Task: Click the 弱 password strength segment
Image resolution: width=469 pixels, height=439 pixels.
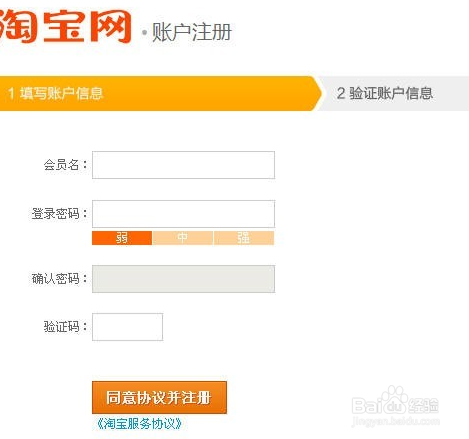Action: 122,238
